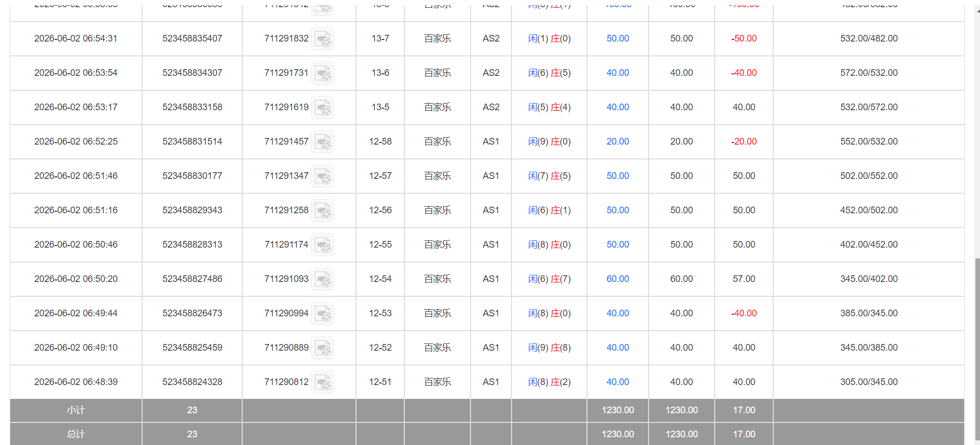The height and width of the screenshot is (445, 980).
Task: Select order number 523458828313
Action: click(x=192, y=245)
